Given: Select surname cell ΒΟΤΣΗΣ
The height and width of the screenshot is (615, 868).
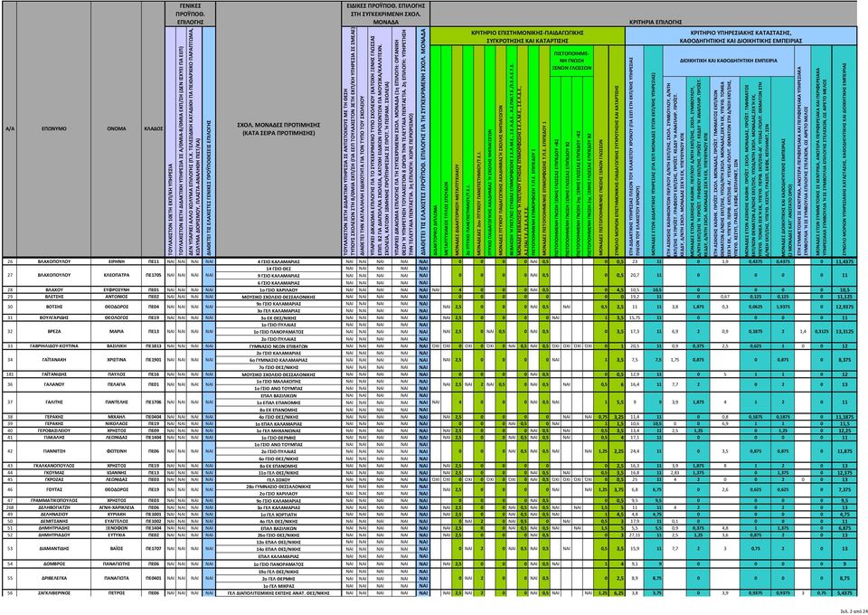Looking at the screenshot, I should [53, 307].
